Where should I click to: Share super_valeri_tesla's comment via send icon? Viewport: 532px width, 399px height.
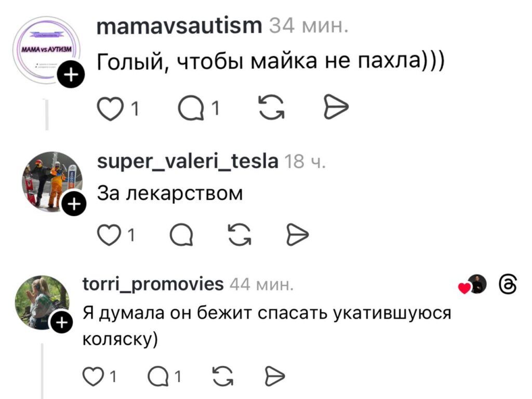click(x=297, y=236)
